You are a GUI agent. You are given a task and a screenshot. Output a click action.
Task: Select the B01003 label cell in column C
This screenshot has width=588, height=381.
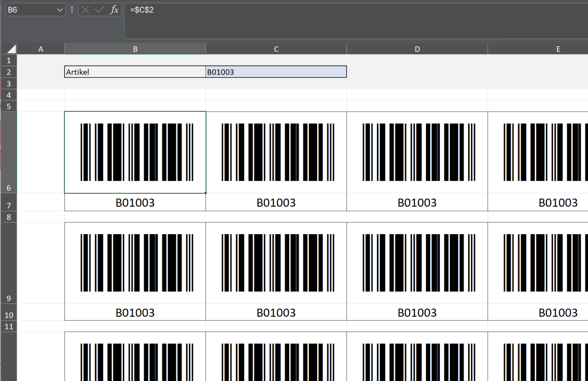click(x=276, y=203)
